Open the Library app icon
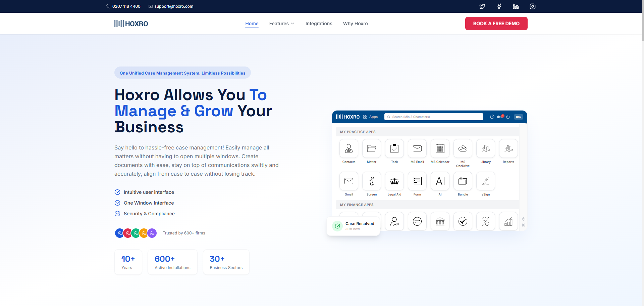Viewport: 644px width, 306px height. click(x=486, y=148)
